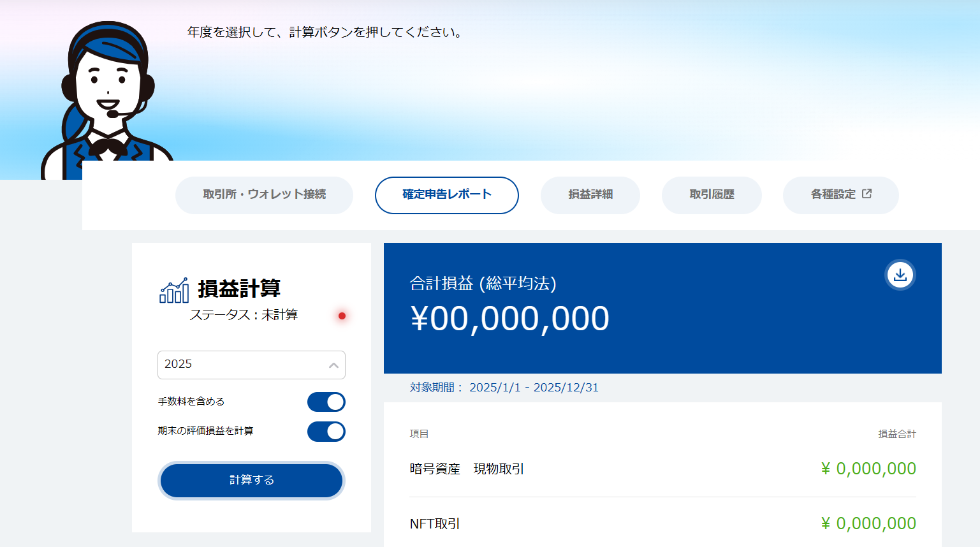The height and width of the screenshot is (547, 980).
Task: Click 手数料を含める label
Action: coord(191,402)
